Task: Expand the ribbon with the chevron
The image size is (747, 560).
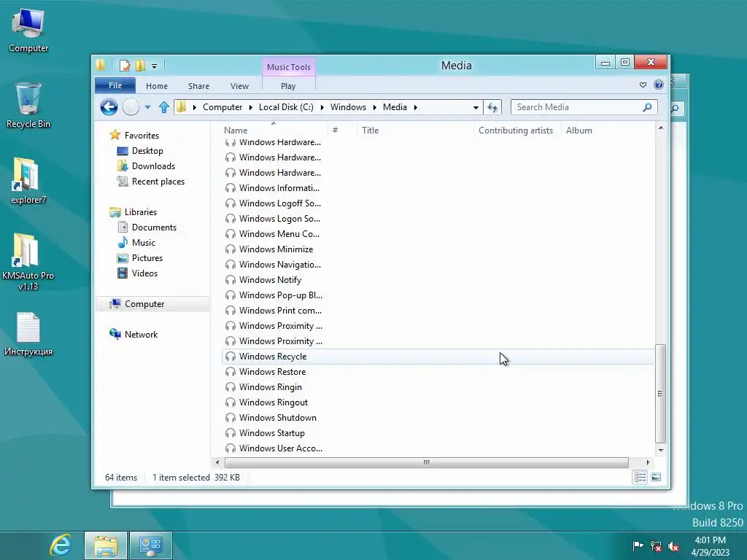Action: [643, 85]
